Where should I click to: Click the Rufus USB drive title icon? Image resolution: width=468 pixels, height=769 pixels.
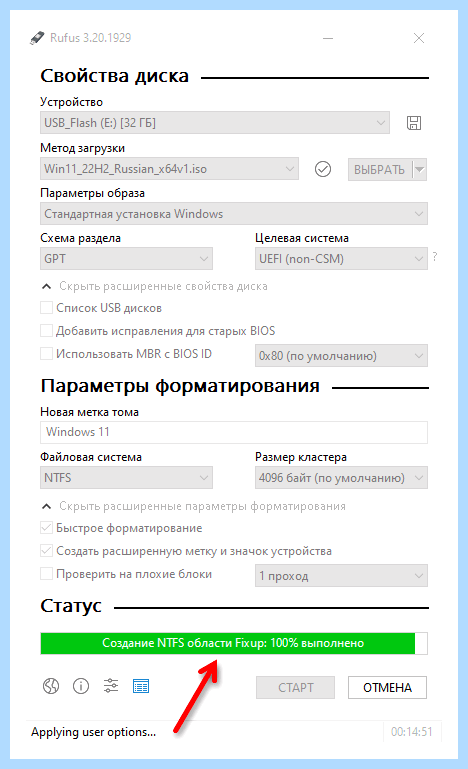37,38
